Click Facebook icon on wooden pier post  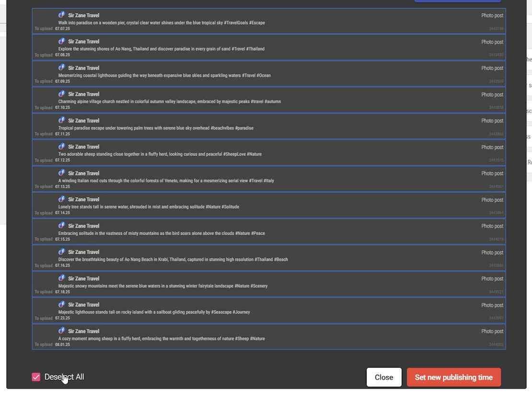pos(61,15)
